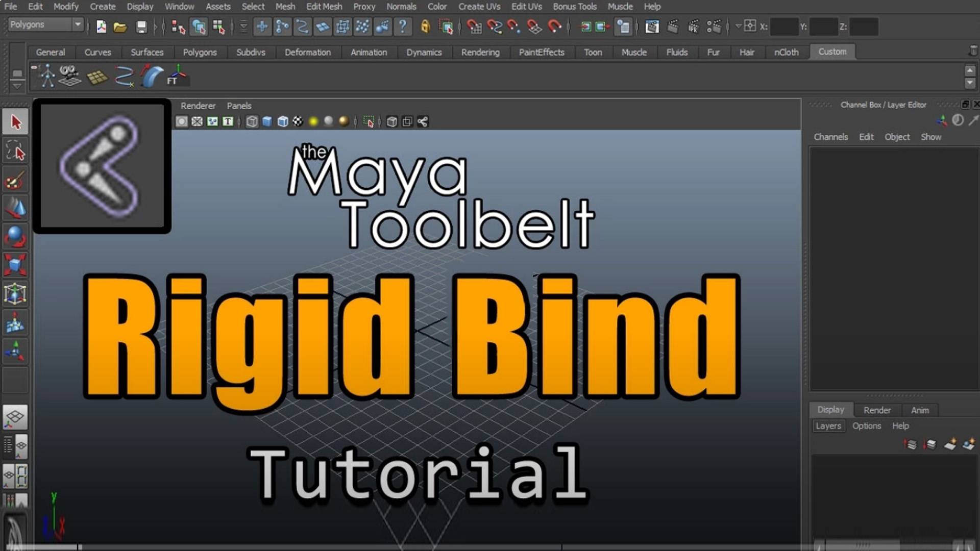The image size is (980, 551).
Task: Open a scene with the folder icon
Action: [x=119, y=27]
